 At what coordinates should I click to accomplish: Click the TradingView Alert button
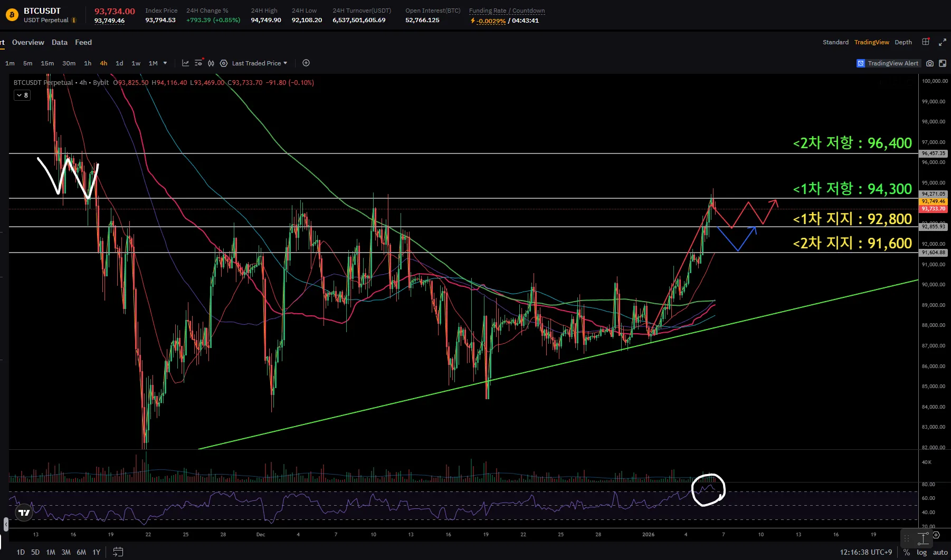point(888,63)
